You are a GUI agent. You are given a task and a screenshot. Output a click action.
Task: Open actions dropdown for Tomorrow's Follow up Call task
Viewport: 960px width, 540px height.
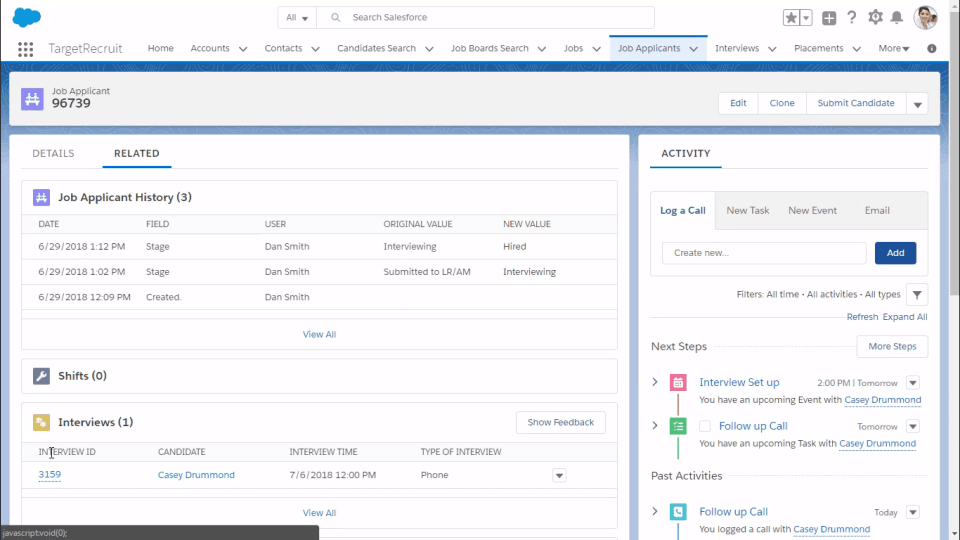(913, 427)
